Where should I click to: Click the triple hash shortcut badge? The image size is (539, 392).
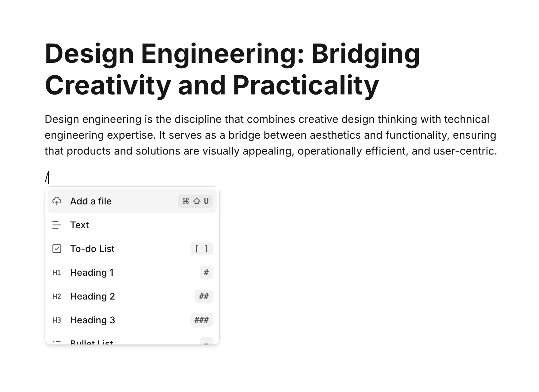(201, 320)
